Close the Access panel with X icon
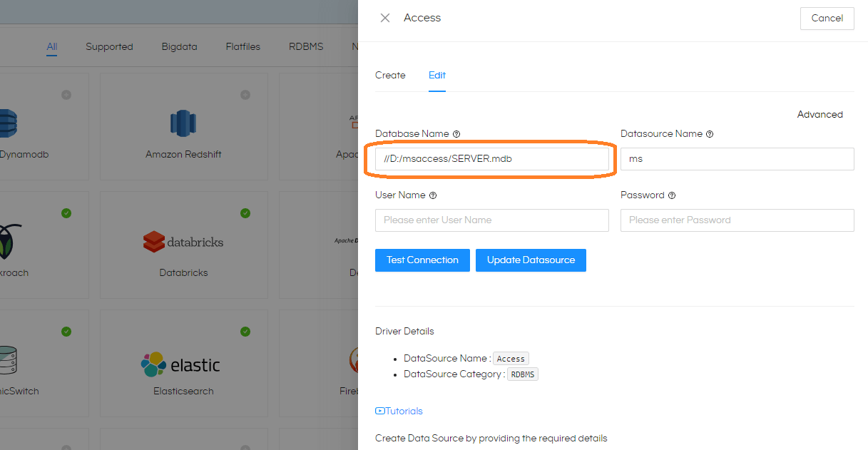The height and width of the screenshot is (450, 868). pos(385,18)
